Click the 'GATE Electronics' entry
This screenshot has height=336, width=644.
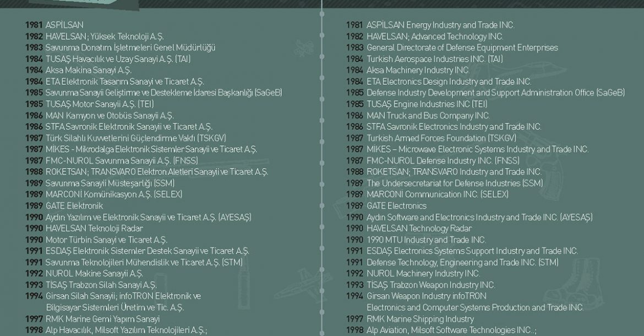pos(397,206)
